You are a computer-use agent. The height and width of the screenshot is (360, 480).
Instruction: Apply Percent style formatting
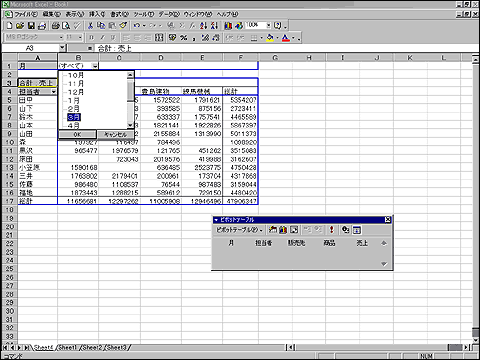(183, 38)
